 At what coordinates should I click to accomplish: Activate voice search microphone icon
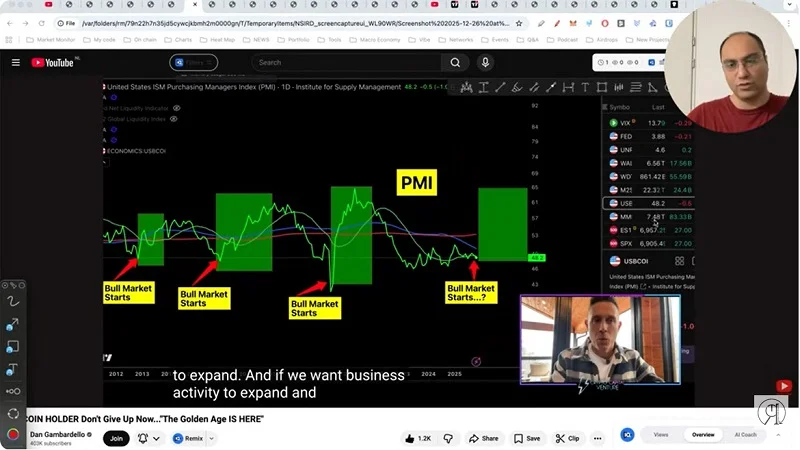pyautogui.click(x=486, y=62)
